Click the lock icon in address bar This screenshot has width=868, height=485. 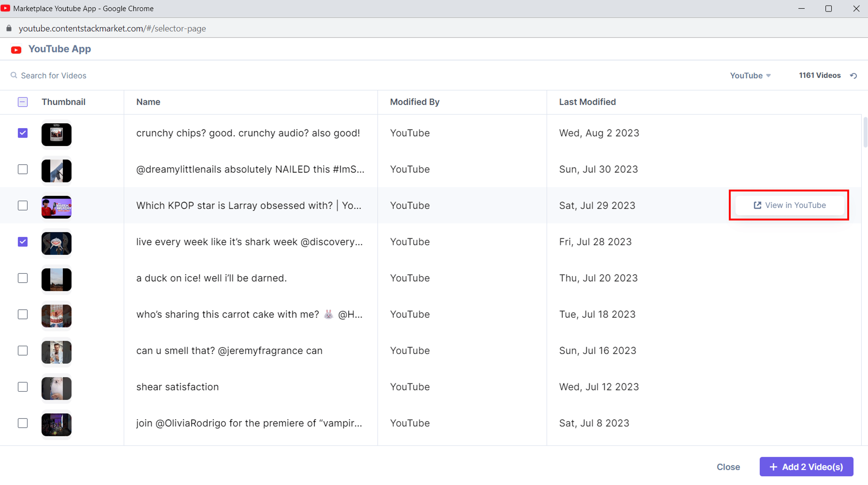pyautogui.click(x=9, y=28)
